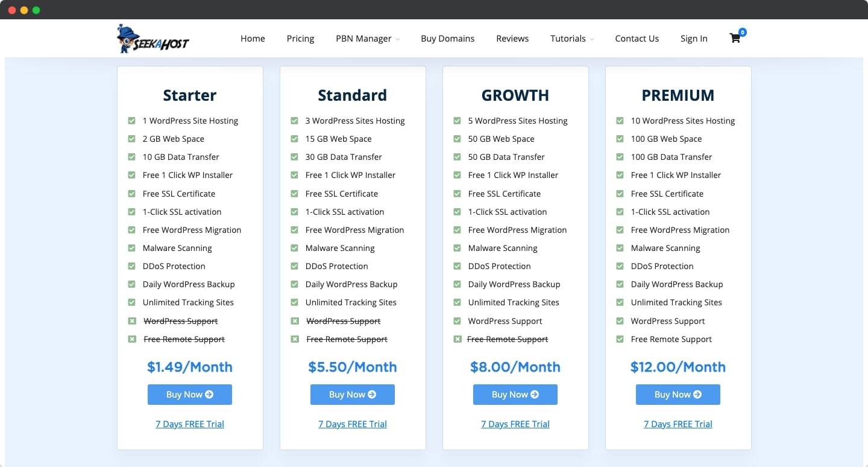Click the checkmark beside Growth's WordPress Support
Screen dimensions: 868x467
coord(457,321)
